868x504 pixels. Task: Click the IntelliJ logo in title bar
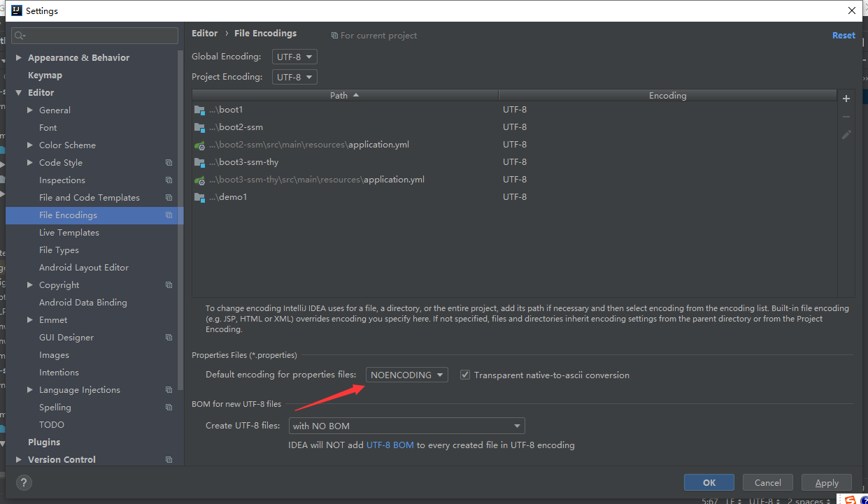(15, 10)
